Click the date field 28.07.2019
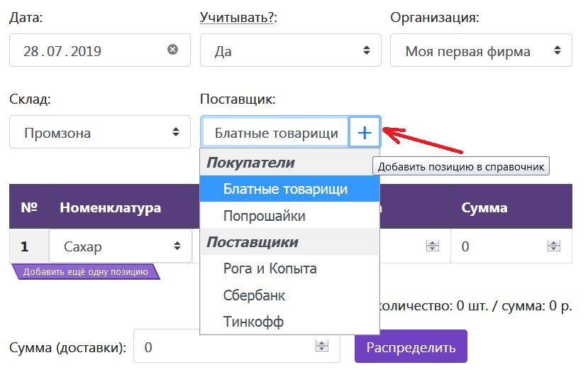Viewport: 588px width, 370px height. (85, 51)
